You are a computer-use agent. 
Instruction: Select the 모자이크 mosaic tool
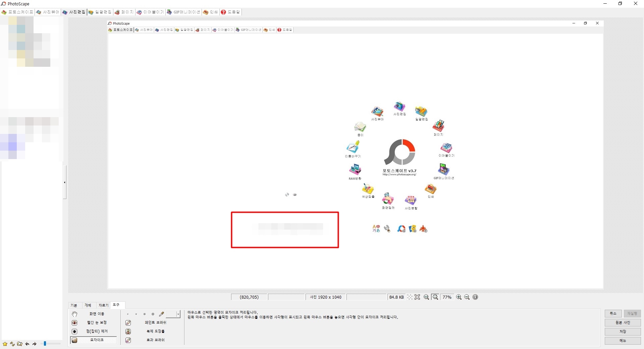coord(94,340)
